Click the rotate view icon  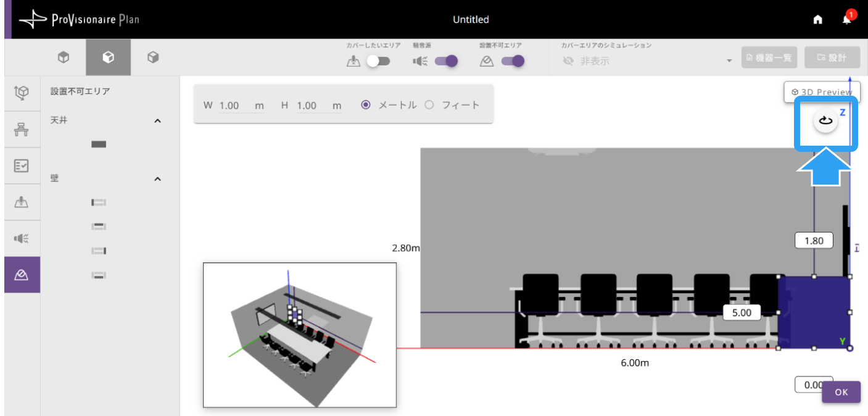[x=825, y=121]
